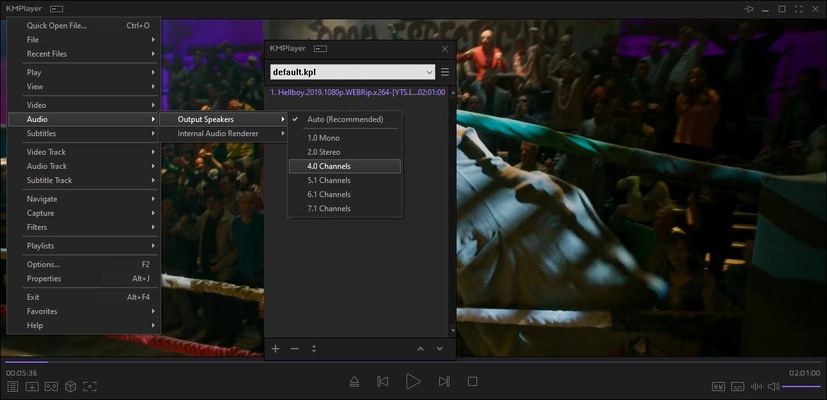
Task: Click the playlist sort arrows icon
Action: (x=314, y=349)
